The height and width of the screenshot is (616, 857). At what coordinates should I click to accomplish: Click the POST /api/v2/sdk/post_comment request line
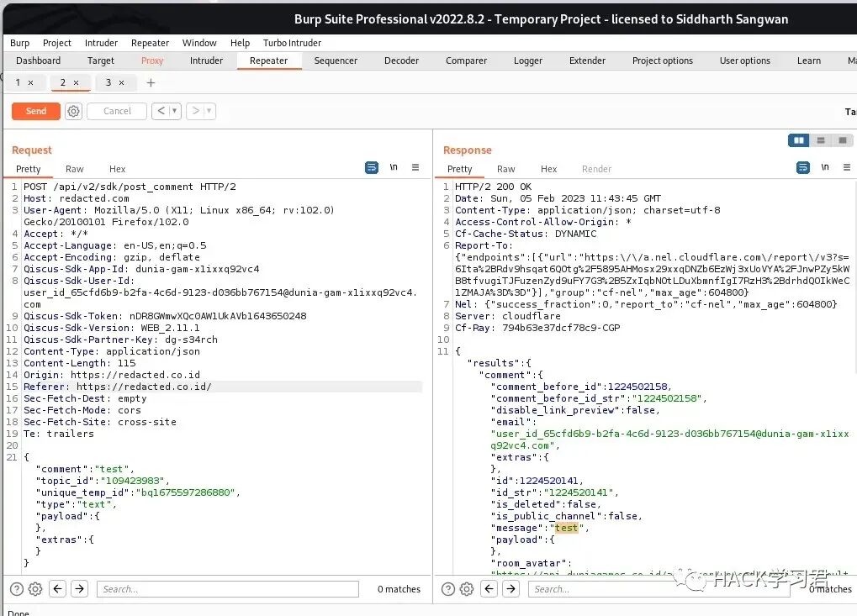130,187
